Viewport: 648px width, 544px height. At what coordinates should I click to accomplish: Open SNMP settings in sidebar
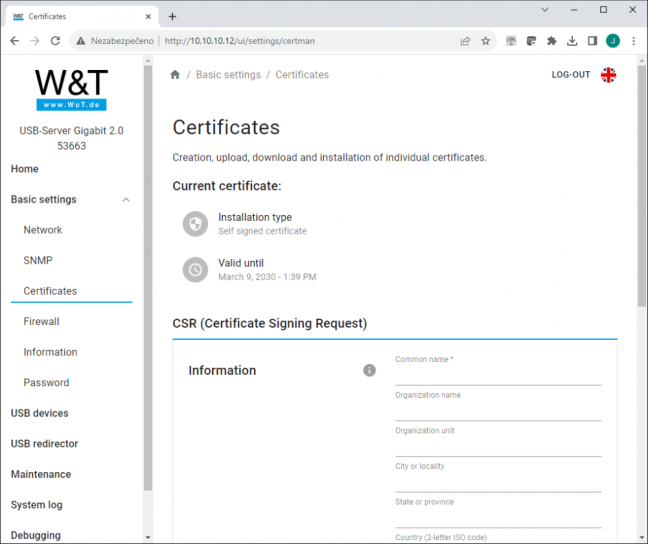click(x=38, y=260)
